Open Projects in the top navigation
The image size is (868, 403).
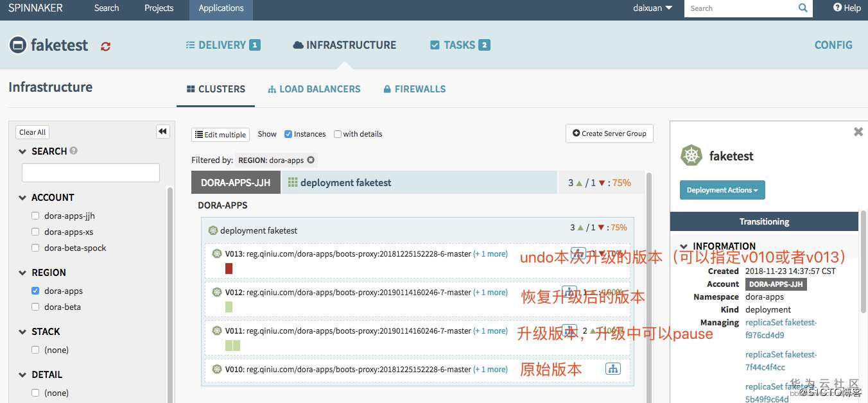pos(159,8)
